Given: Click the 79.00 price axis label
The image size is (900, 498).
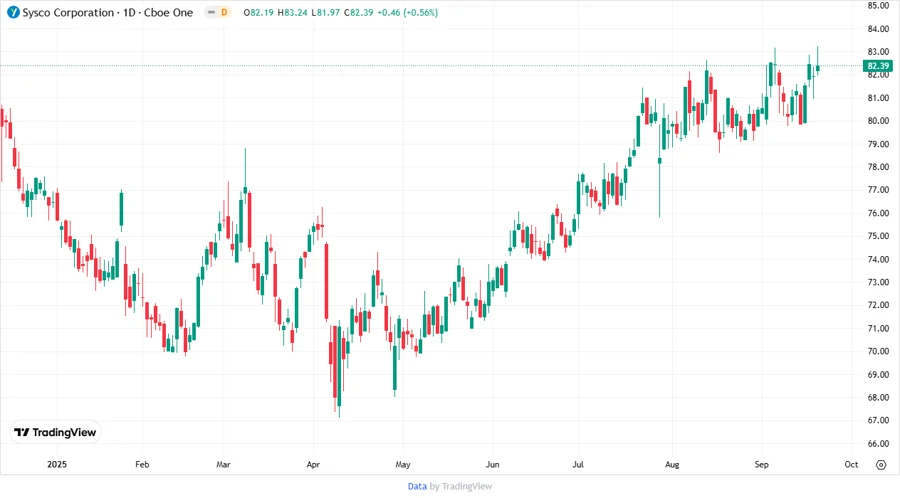Looking at the screenshot, I should click(x=878, y=144).
